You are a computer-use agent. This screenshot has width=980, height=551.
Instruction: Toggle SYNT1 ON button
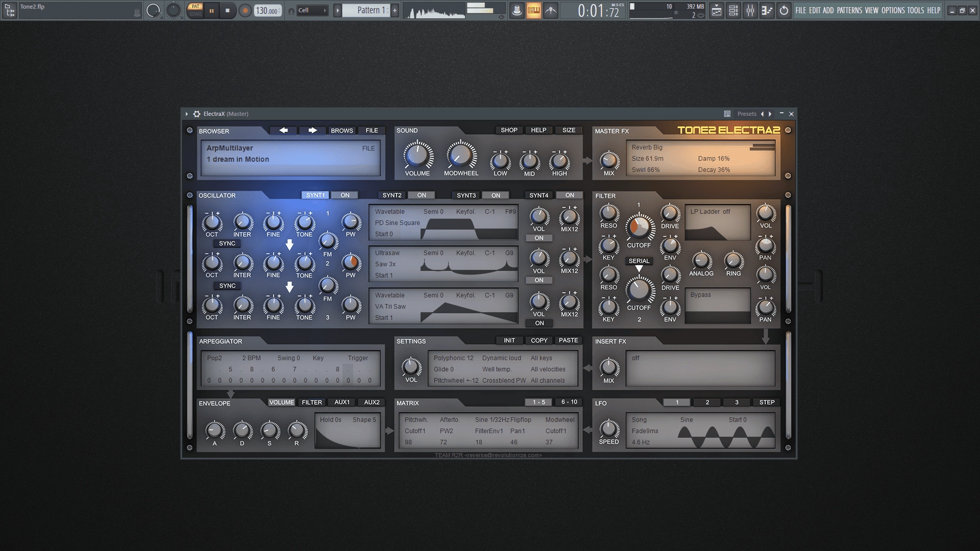345,195
